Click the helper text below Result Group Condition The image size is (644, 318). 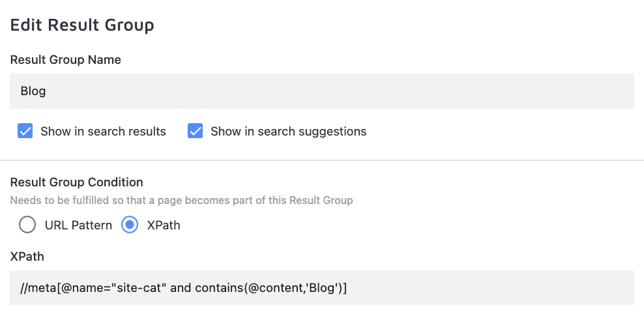coord(182,201)
